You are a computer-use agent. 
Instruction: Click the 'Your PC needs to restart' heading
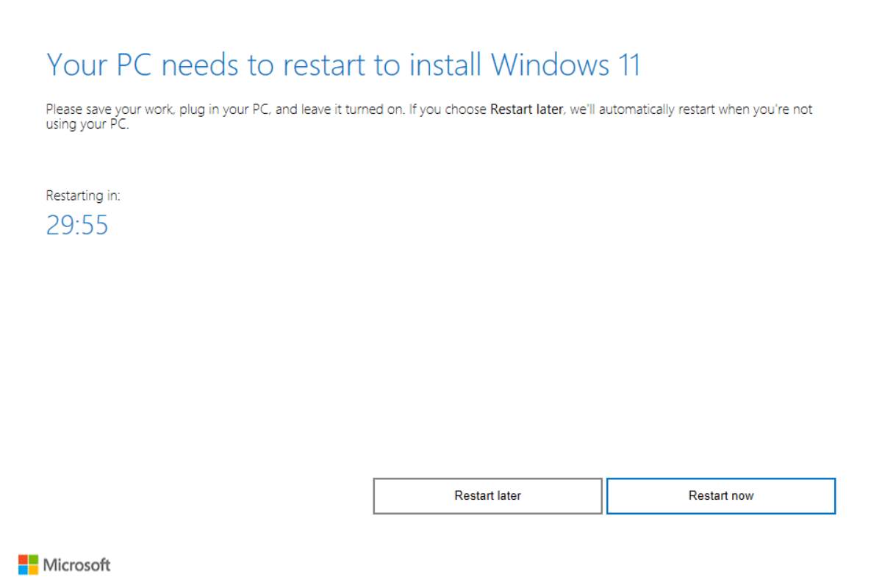[343, 65]
